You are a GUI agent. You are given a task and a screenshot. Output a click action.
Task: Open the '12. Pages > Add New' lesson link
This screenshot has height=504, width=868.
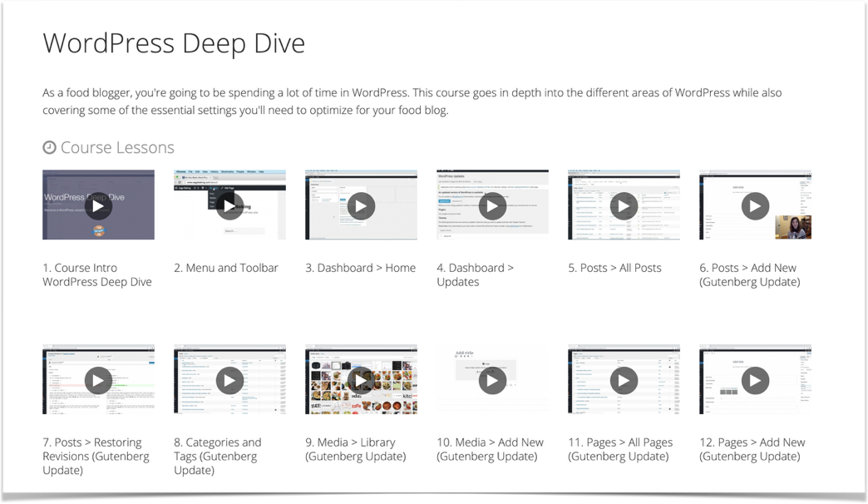tap(752, 449)
